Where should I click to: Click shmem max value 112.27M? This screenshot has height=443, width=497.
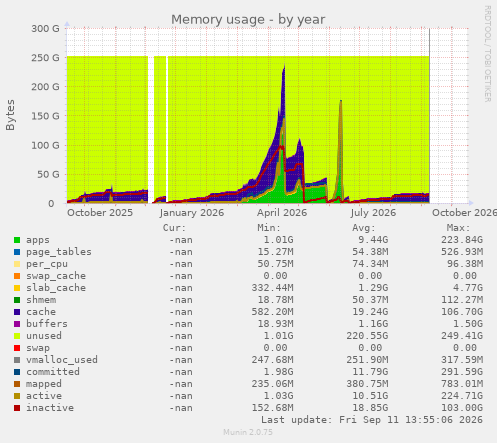[x=462, y=300]
